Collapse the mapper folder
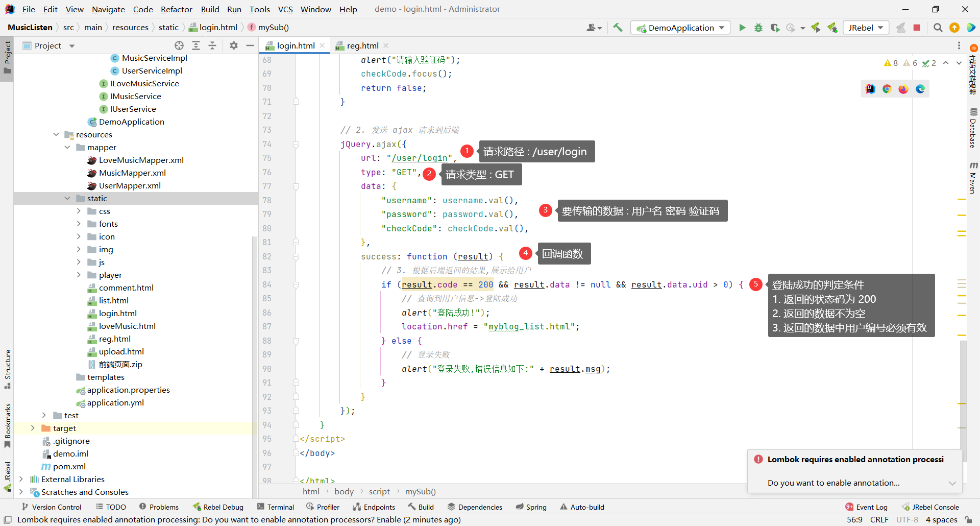Viewport: 980px width, 526px height. tap(67, 147)
